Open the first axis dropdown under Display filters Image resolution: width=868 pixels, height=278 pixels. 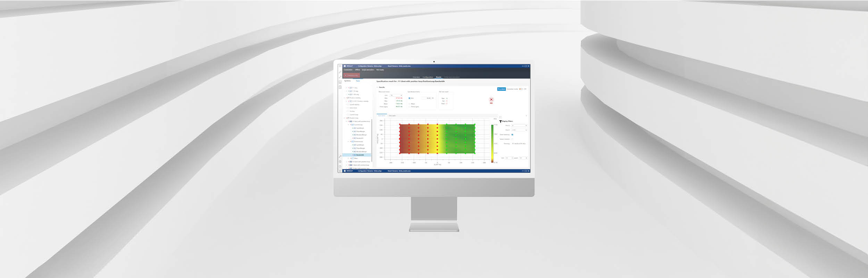(x=519, y=125)
